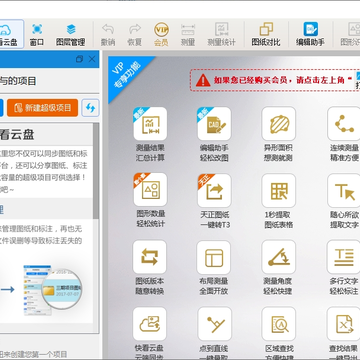Open the 编辑助手 edit assistant

coord(310,34)
